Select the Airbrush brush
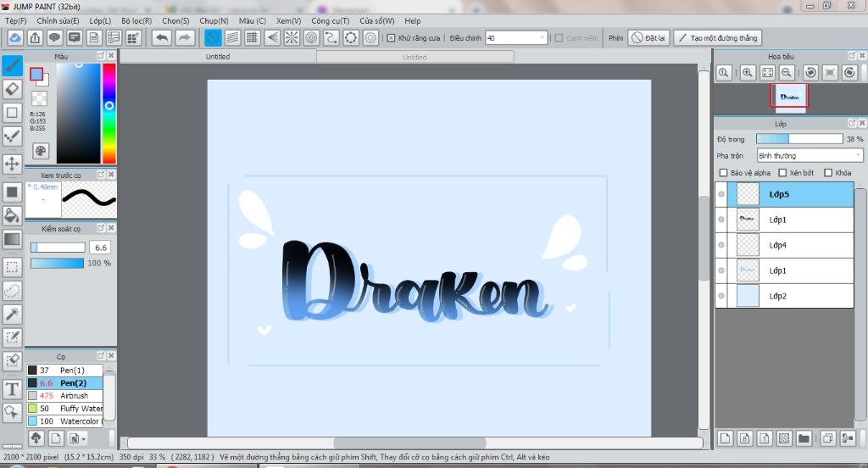Image resolution: width=868 pixels, height=468 pixels. 64,395
